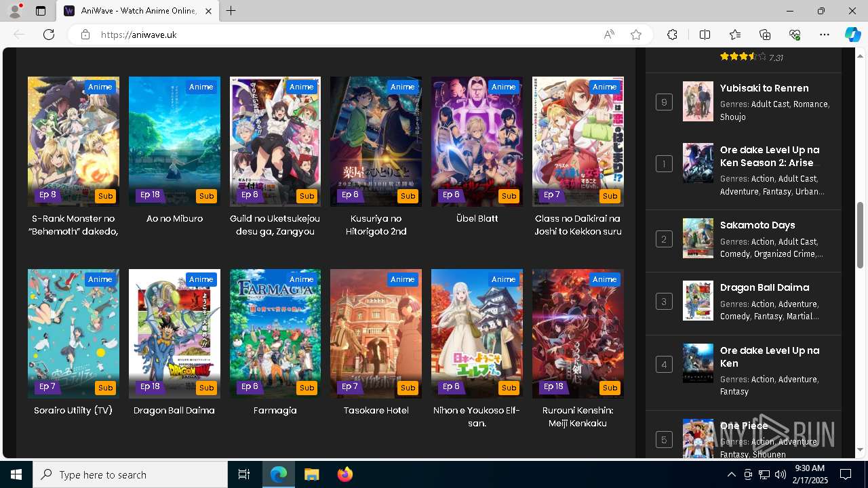Click the Yubisaki to Renren sidebar thumbnail

(x=698, y=102)
